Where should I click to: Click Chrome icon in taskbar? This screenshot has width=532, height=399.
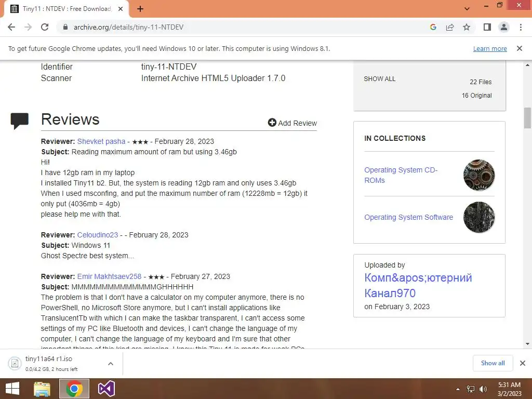point(74,389)
